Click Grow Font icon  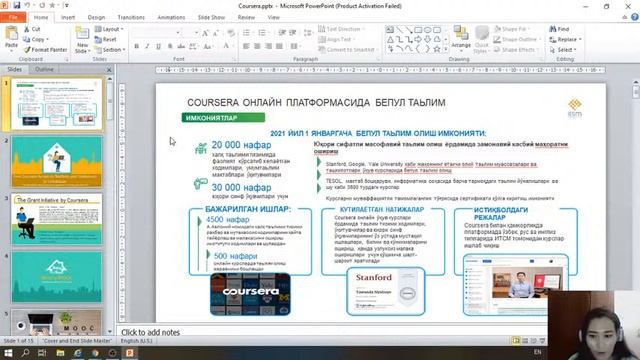205,33
